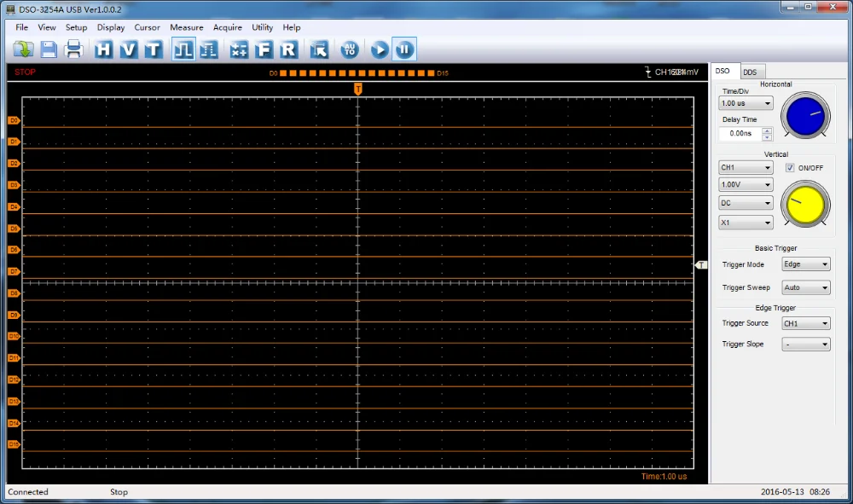Click the save floppy disk icon
The image size is (853, 504).
(x=49, y=49)
